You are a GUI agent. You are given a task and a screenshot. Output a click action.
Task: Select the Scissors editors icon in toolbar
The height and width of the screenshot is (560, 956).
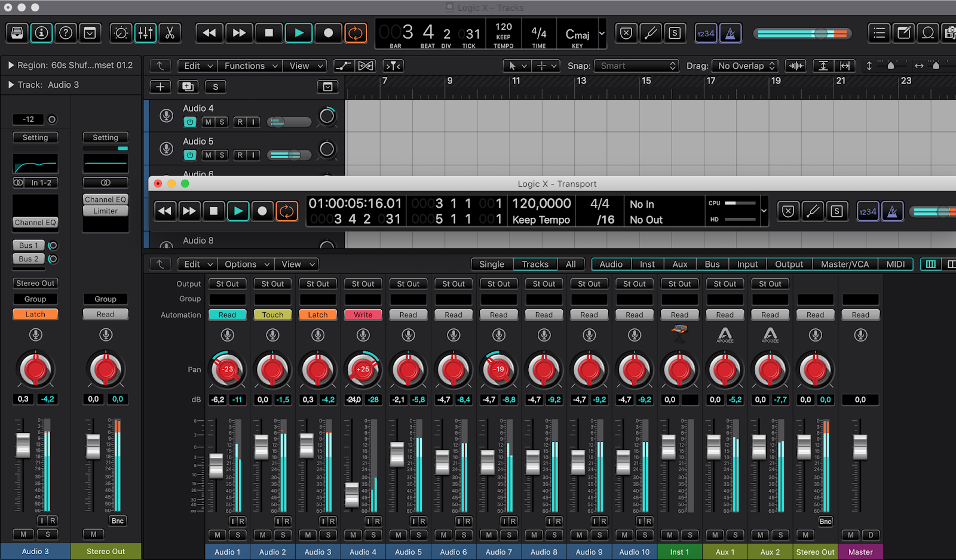pos(170,33)
